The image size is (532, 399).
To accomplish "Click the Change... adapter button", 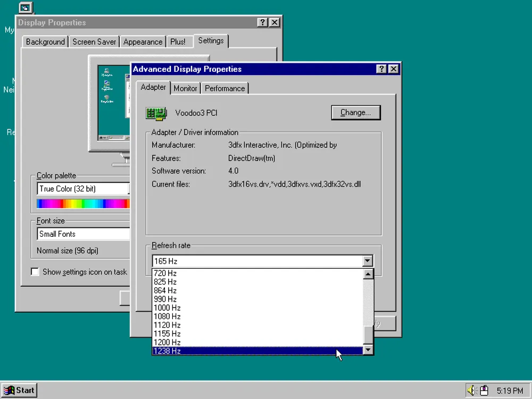I will coord(355,113).
